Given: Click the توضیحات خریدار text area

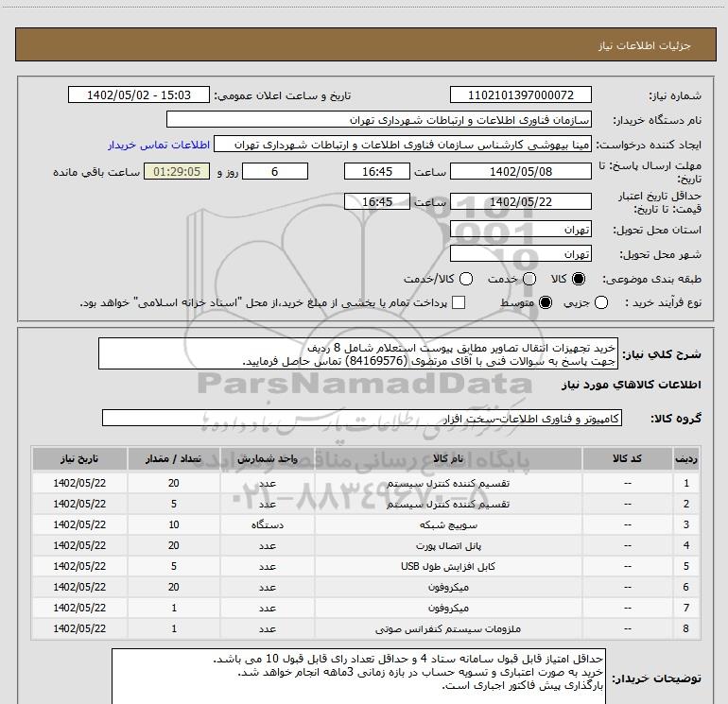Looking at the screenshot, I should [359, 677].
